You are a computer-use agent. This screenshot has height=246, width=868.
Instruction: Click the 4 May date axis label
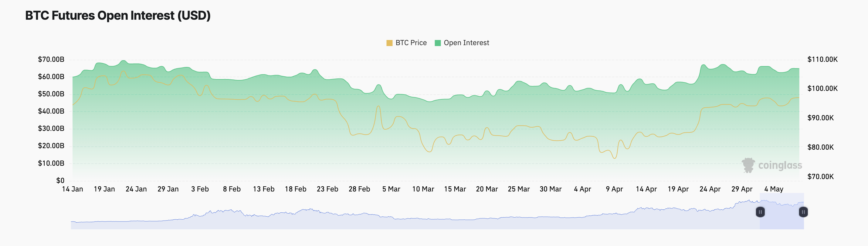774,189
